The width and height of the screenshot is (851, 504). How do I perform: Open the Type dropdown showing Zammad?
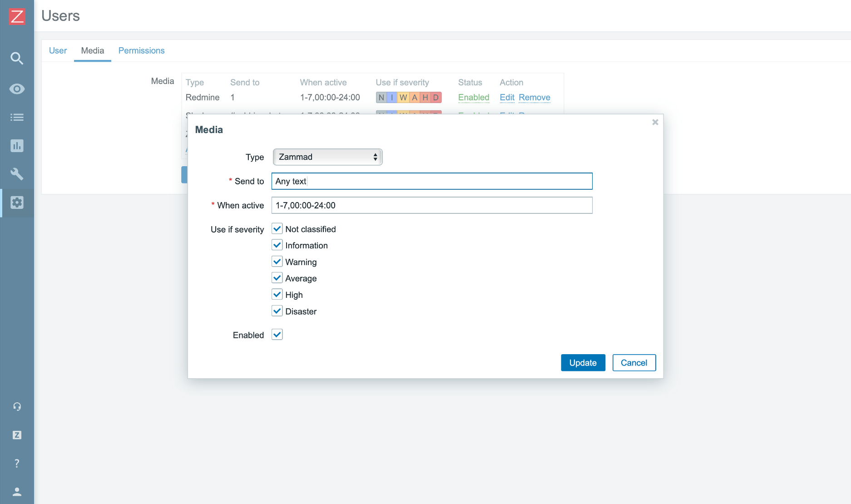coord(327,157)
